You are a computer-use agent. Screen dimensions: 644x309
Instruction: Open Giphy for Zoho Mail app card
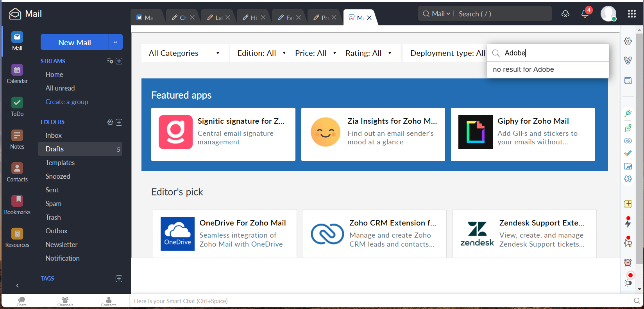pos(523,134)
